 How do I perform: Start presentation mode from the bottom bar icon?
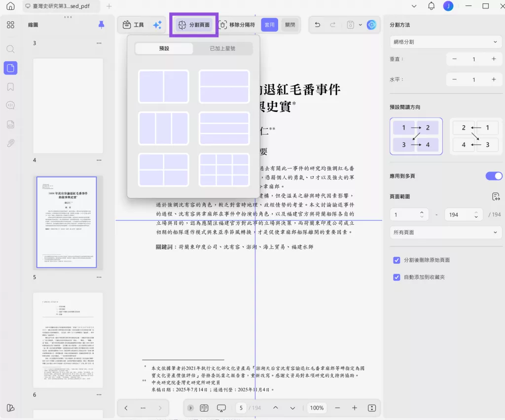pyautogui.click(x=221, y=408)
